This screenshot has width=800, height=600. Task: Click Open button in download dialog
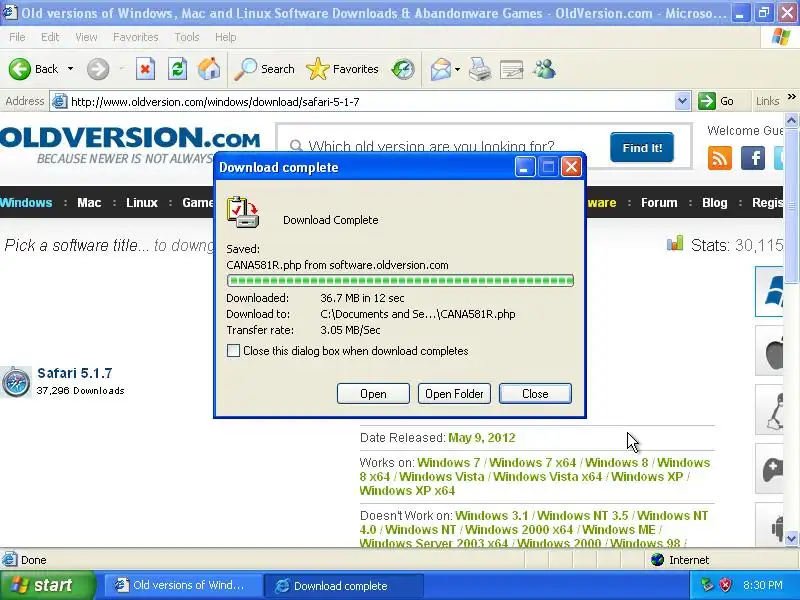(373, 393)
